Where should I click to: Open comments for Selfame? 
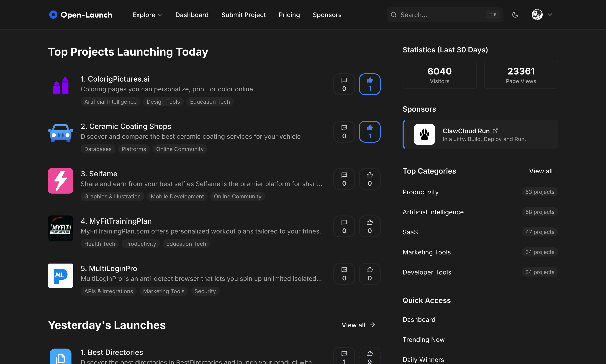pyautogui.click(x=344, y=179)
